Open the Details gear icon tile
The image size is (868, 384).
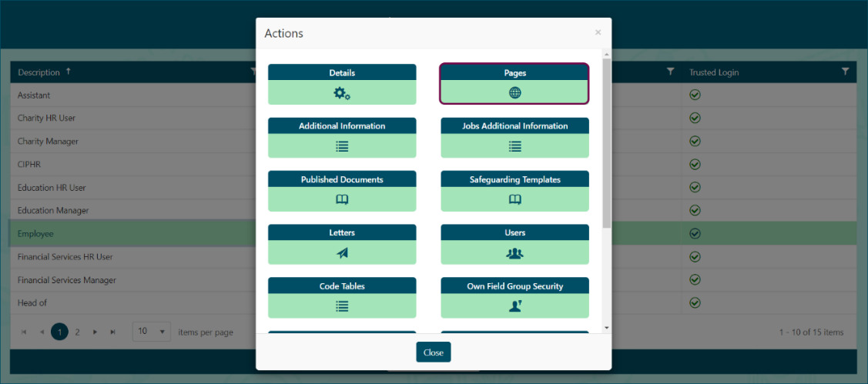tap(341, 94)
